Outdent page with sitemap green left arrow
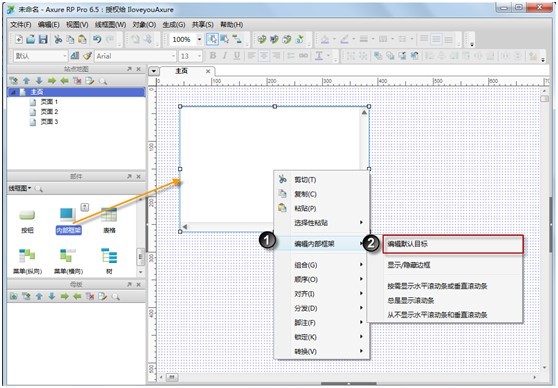This screenshot has height=388, width=558. pyautogui.click(x=64, y=81)
